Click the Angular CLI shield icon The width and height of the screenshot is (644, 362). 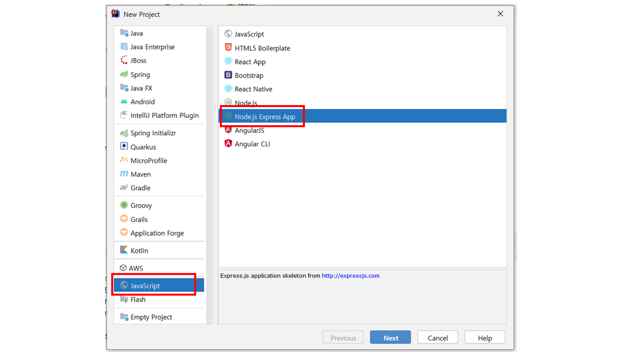click(228, 144)
